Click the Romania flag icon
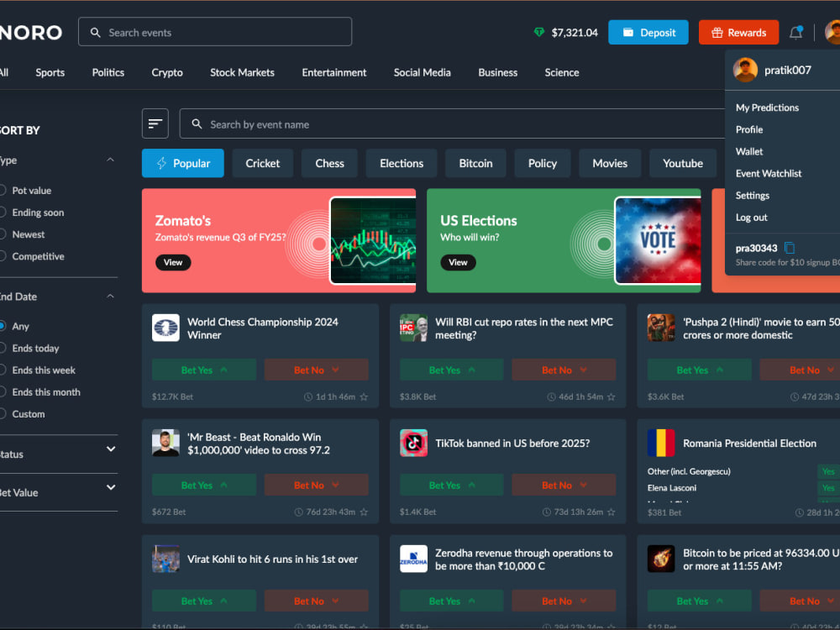Screen dimensions: 840x630 661,443
